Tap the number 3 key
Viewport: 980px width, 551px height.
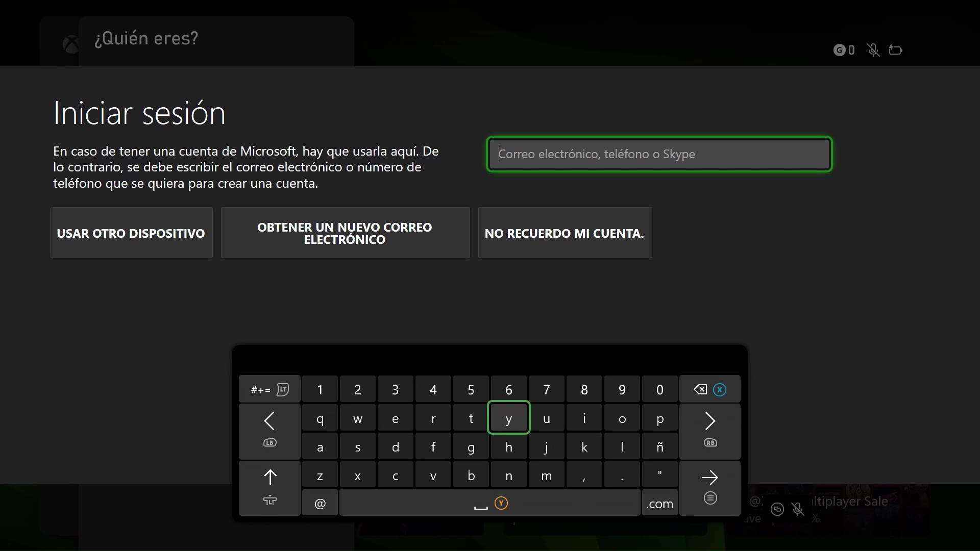396,390
